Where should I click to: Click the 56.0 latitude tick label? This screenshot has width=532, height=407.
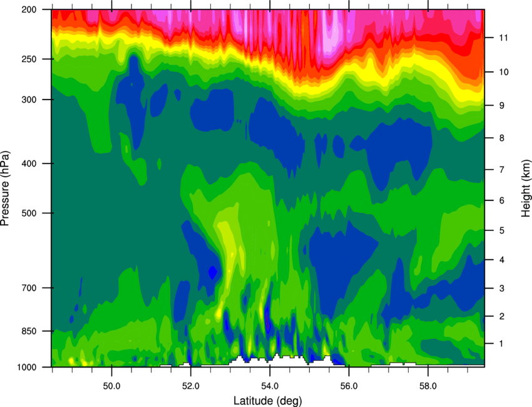point(349,386)
